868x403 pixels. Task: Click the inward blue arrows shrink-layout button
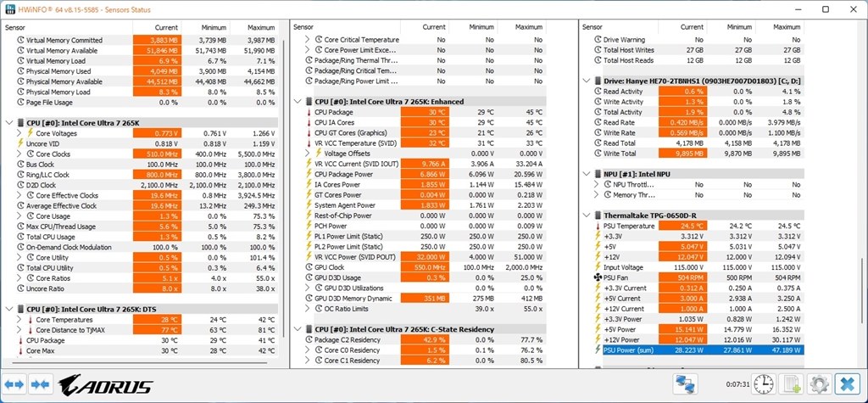[x=41, y=384]
